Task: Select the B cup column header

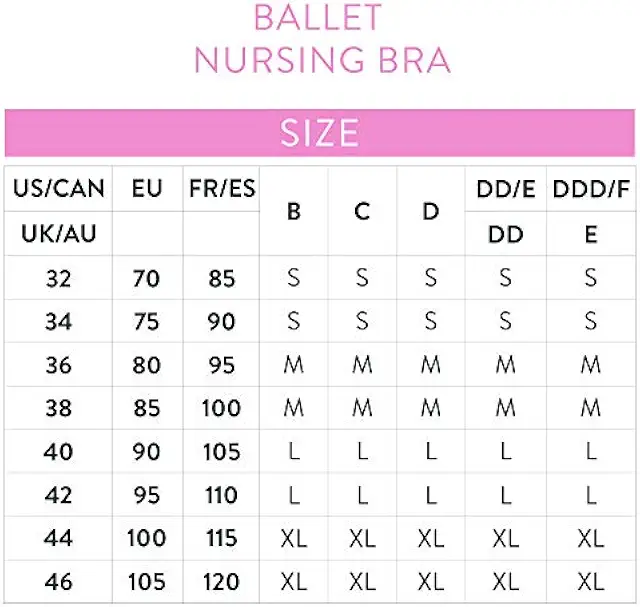Action: point(294,211)
